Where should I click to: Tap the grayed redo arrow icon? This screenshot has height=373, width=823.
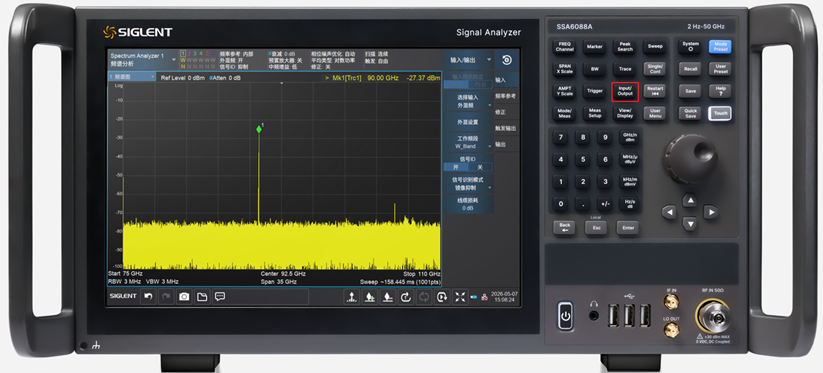(x=166, y=296)
